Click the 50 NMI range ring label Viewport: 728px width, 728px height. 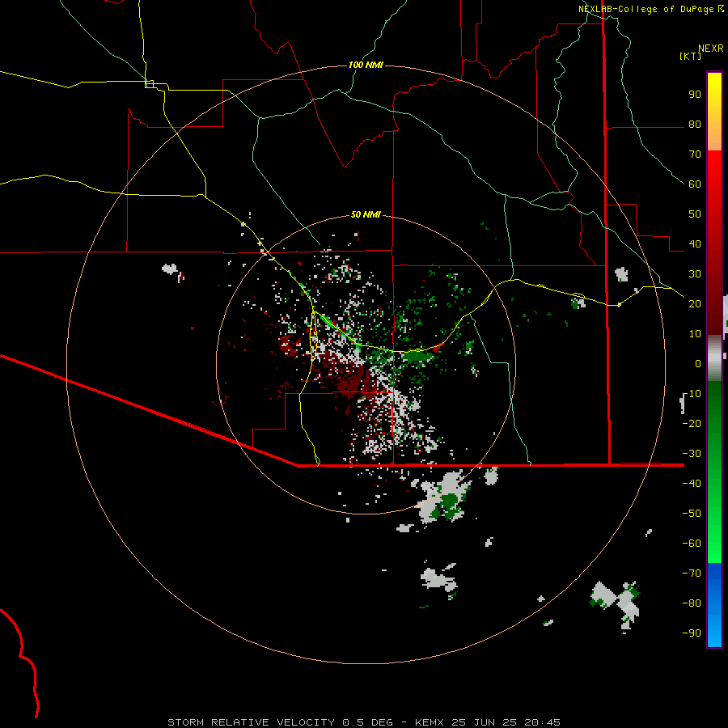click(366, 214)
